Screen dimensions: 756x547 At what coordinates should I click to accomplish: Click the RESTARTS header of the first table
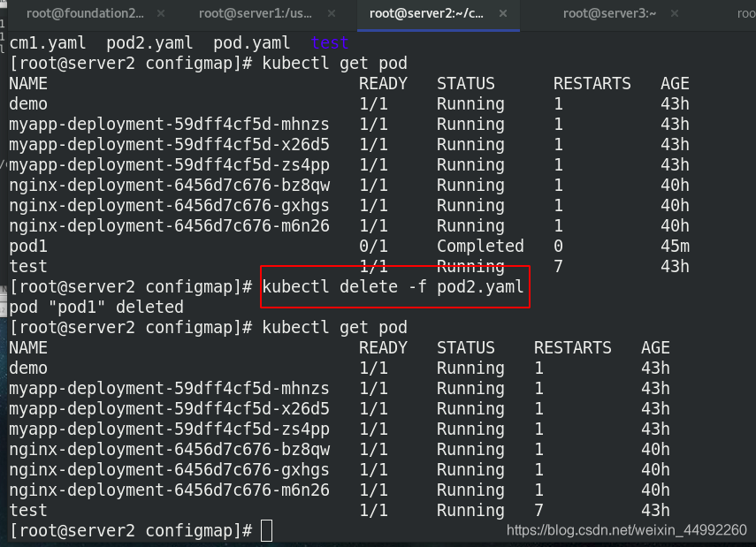point(592,83)
